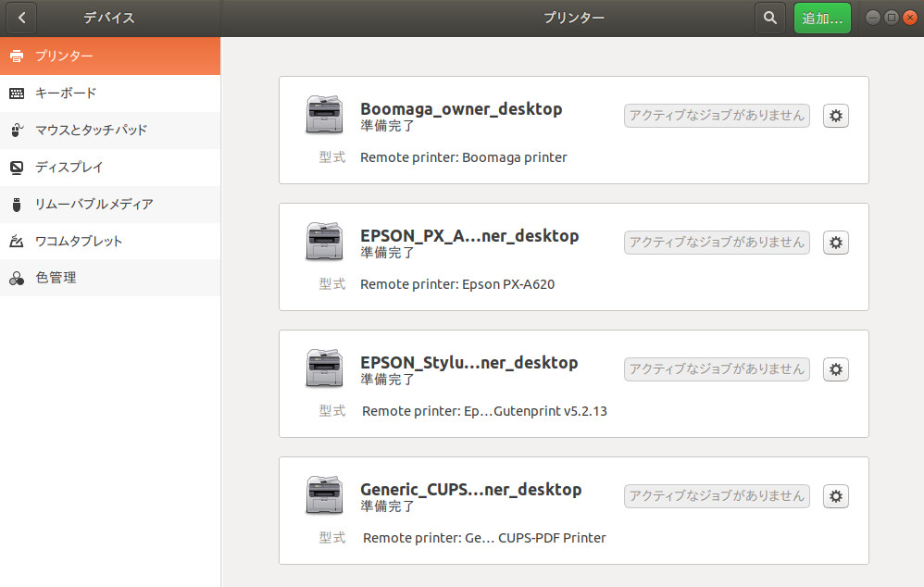Select プリンター in the sidebar
The width and height of the screenshot is (924, 587).
pos(110,56)
